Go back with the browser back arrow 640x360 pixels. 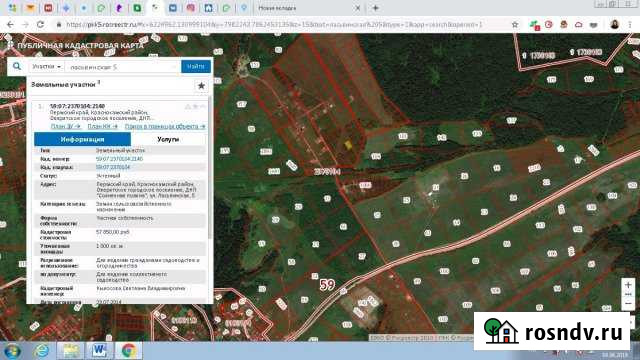[x=10, y=24]
